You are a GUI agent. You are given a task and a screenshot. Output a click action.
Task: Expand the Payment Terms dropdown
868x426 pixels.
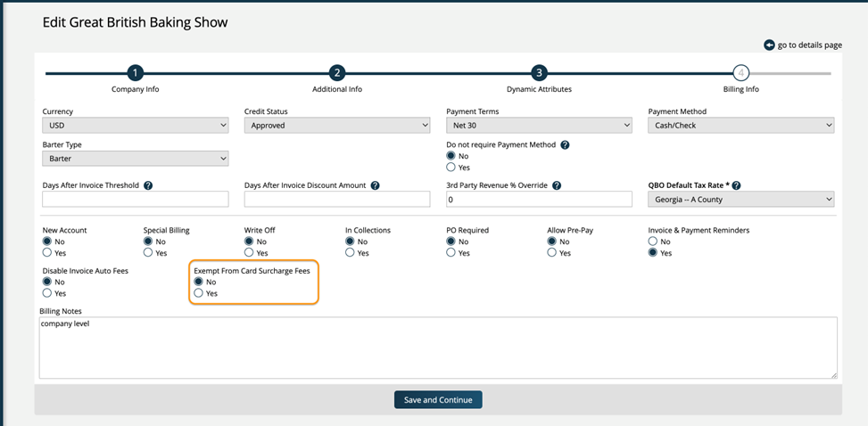point(539,126)
